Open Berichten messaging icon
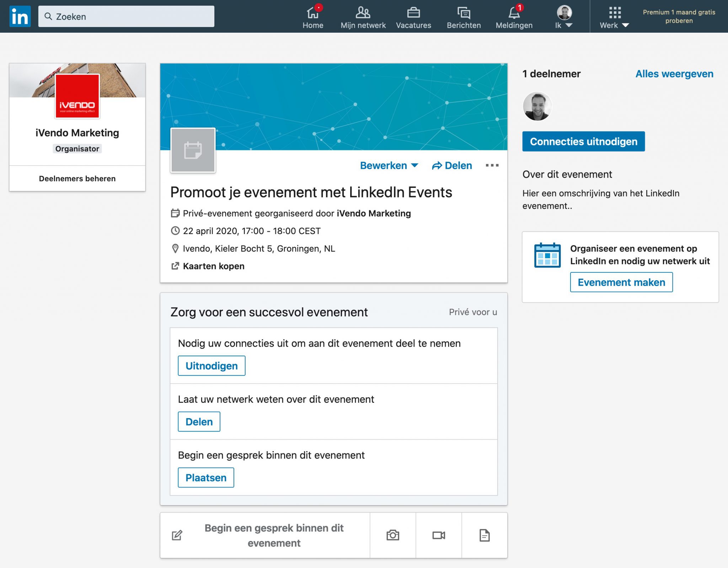 pos(464,16)
